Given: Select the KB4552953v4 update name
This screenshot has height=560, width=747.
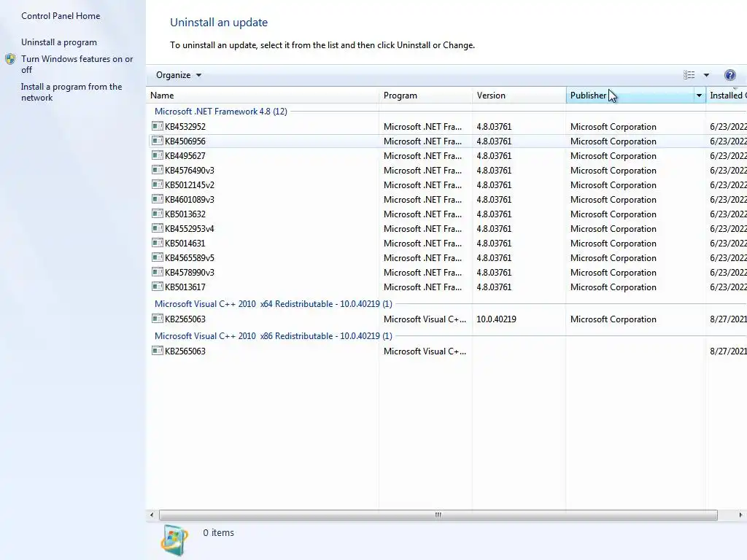Looking at the screenshot, I should tap(190, 228).
